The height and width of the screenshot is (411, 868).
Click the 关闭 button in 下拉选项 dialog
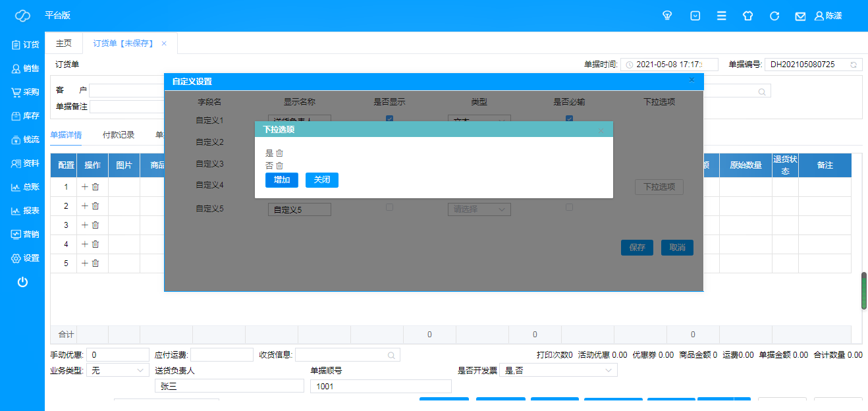322,180
